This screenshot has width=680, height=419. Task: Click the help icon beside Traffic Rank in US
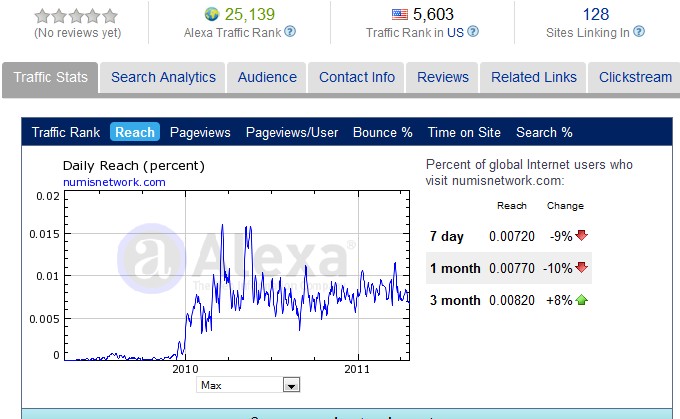[x=473, y=32]
